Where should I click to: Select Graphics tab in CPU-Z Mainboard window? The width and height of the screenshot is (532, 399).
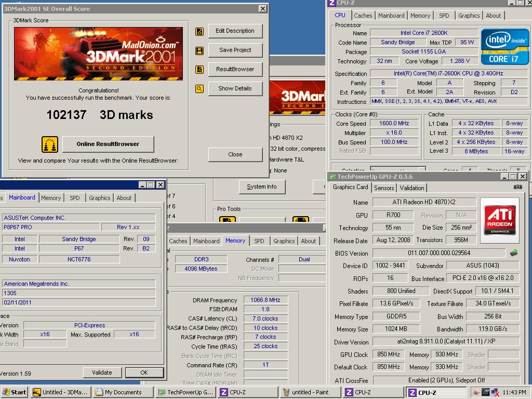99,198
